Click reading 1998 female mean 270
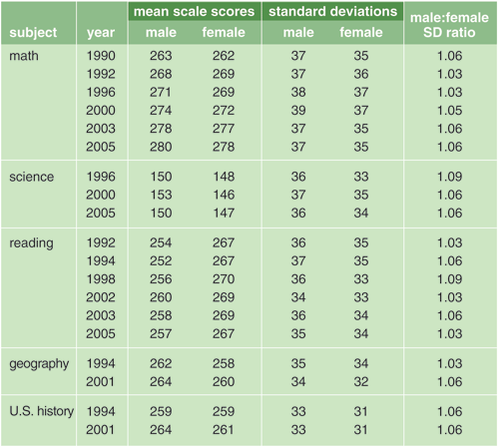Screen dimensions: 499x448 coord(224,279)
